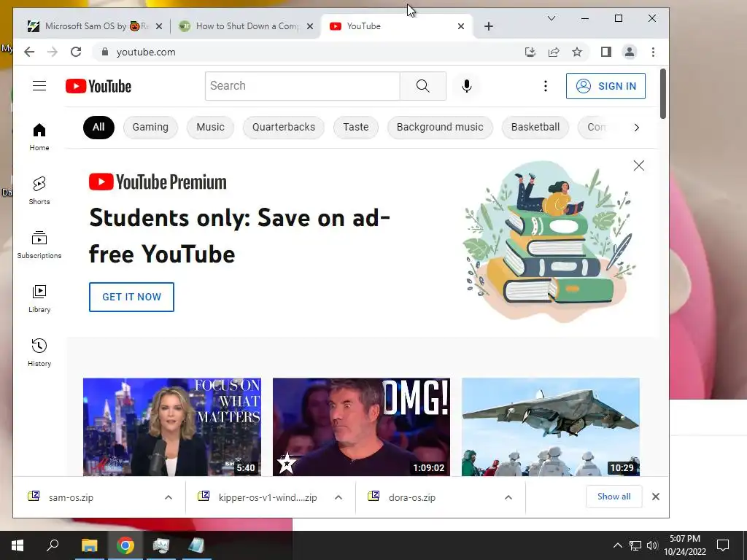The height and width of the screenshot is (560, 747).
Task: Open Subscriptions in sidebar
Action: click(x=39, y=245)
